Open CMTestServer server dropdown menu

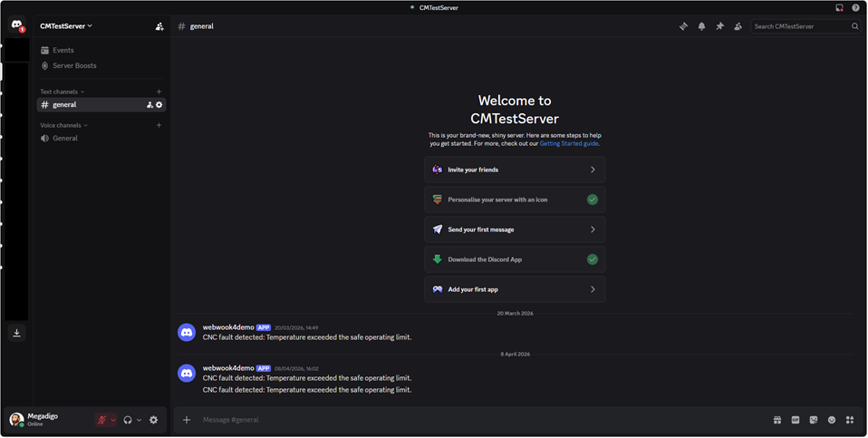[x=67, y=26]
